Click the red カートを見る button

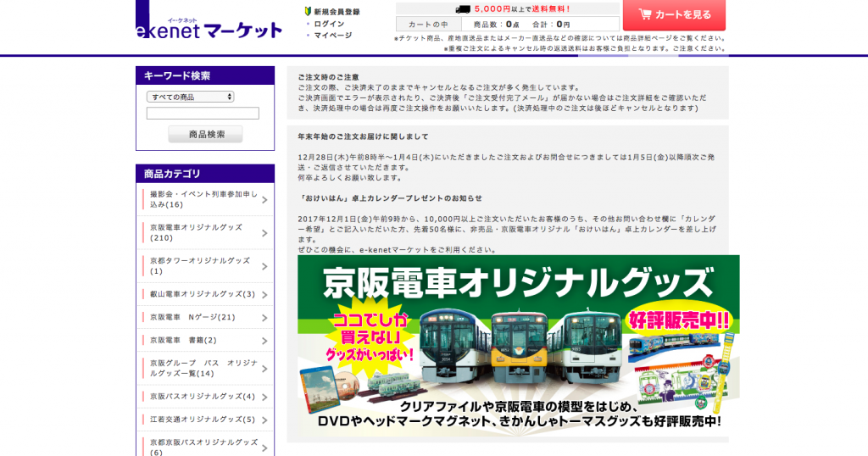pyautogui.click(x=674, y=14)
